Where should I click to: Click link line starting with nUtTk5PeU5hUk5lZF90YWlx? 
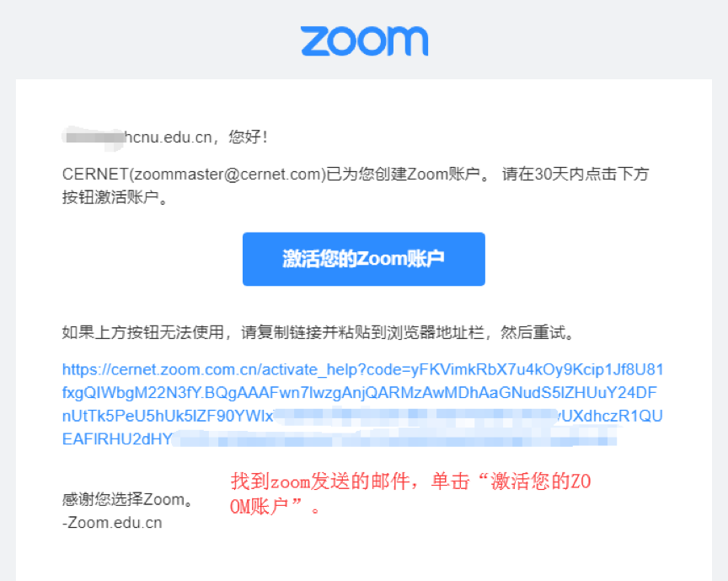pyautogui.click(x=168, y=416)
